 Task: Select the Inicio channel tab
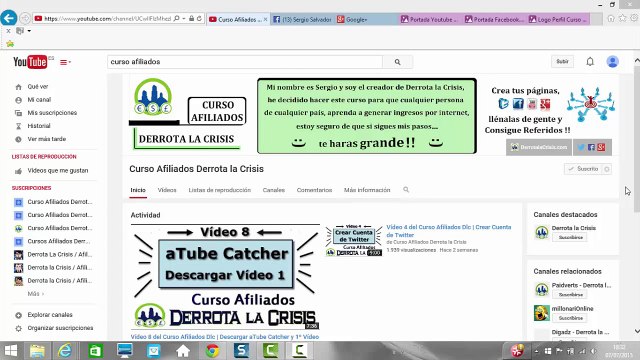[138, 190]
